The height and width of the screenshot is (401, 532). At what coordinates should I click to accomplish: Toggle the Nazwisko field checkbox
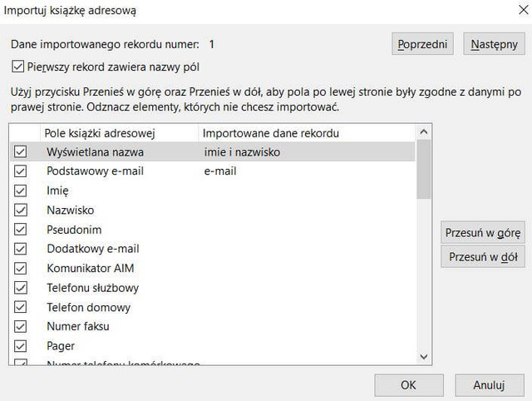[x=20, y=210]
